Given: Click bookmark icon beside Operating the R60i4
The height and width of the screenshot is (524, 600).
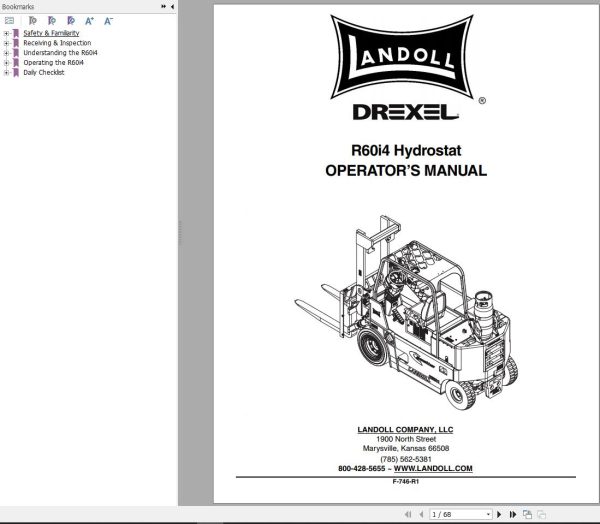Looking at the screenshot, I should 16,63.
